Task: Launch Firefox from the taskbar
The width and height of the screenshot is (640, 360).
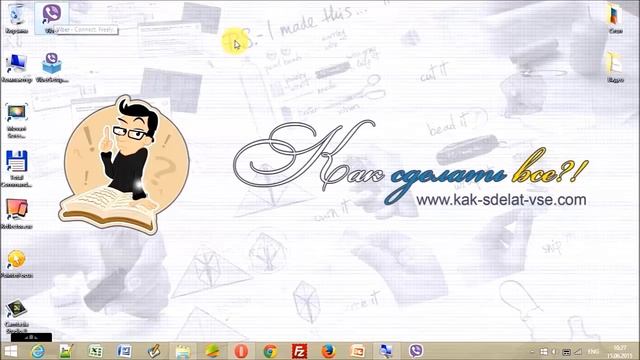Action: point(328,351)
